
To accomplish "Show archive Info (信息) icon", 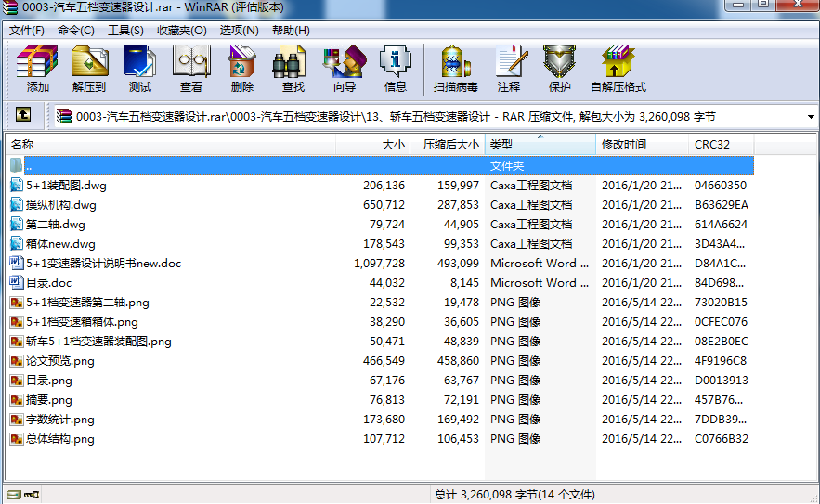I will 396,69.
